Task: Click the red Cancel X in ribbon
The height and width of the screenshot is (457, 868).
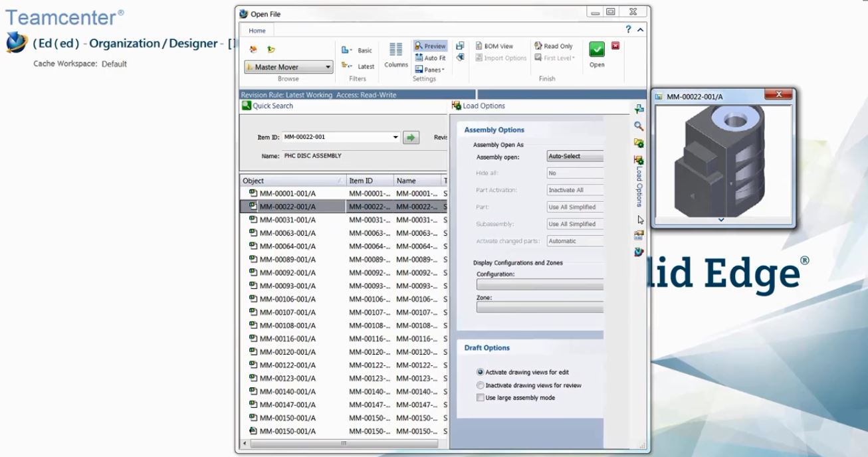Action: click(615, 46)
